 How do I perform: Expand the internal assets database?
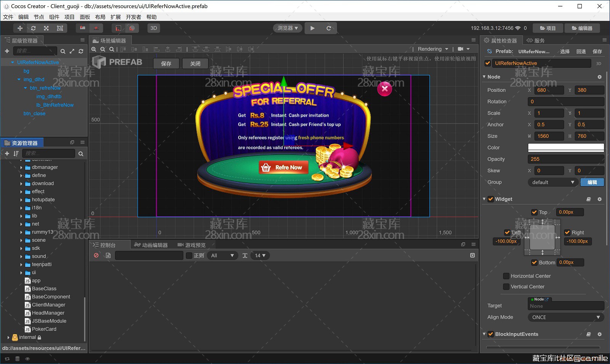pyautogui.click(x=8, y=337)
